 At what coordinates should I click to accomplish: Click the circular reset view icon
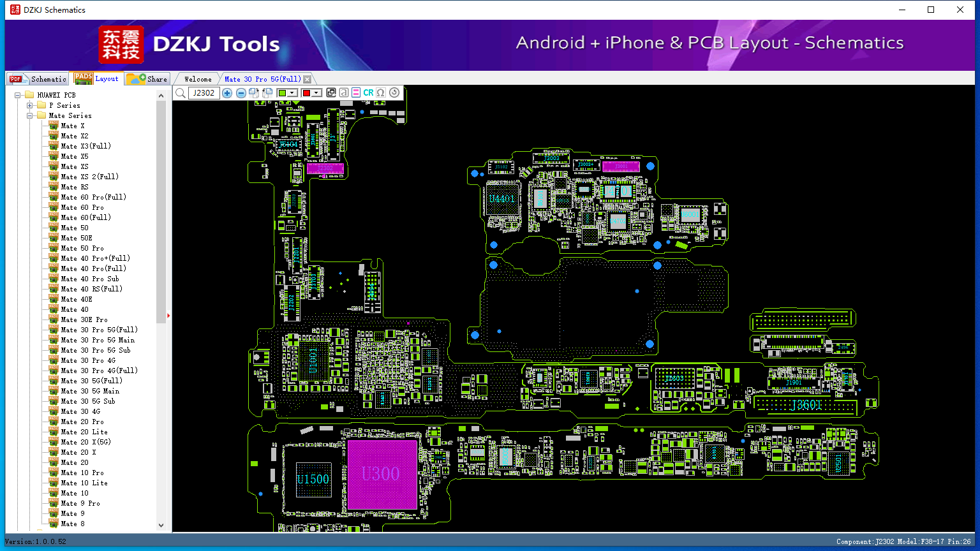pyautogui.click(x=394, y=93)
